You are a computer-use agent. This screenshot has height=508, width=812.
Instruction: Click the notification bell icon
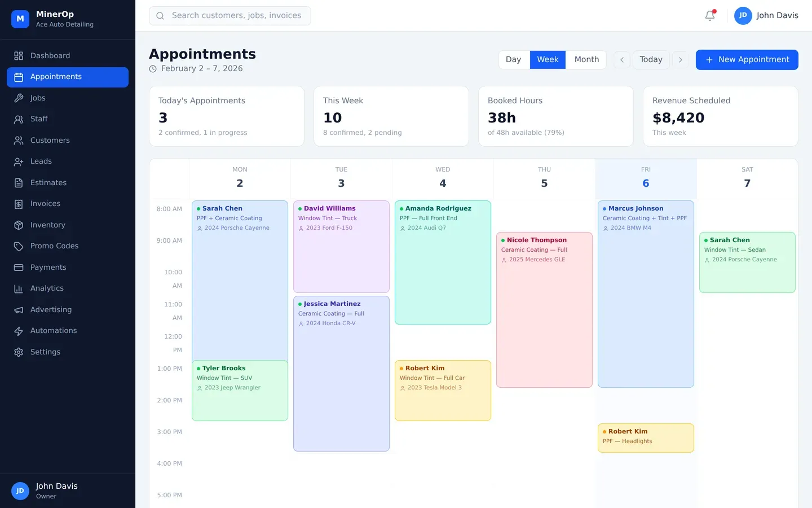710,16
